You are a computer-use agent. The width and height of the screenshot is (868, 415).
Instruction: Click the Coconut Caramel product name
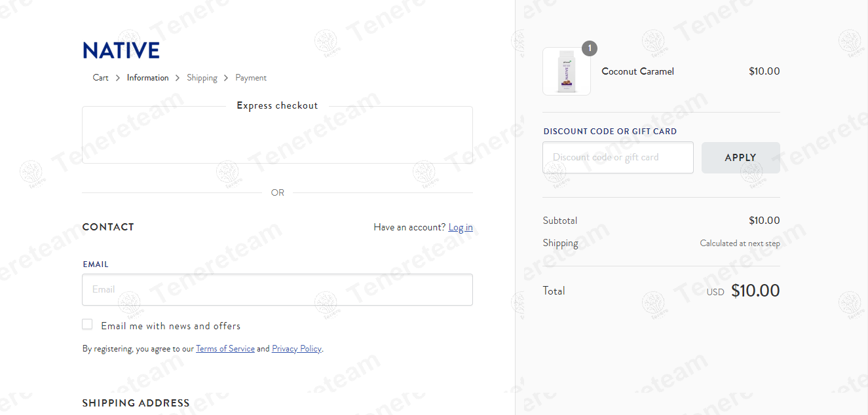[637, 71]
